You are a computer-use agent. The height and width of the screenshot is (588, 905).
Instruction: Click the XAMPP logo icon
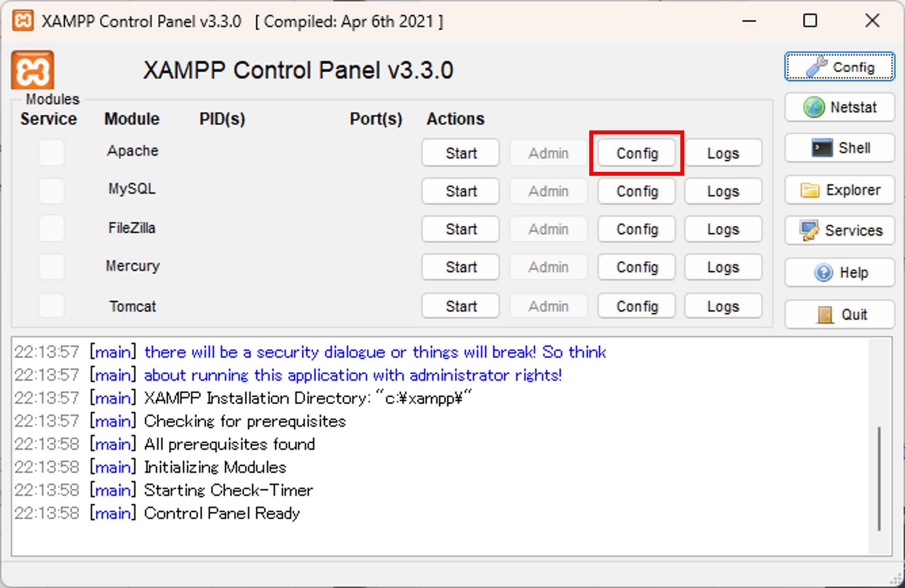32,70
